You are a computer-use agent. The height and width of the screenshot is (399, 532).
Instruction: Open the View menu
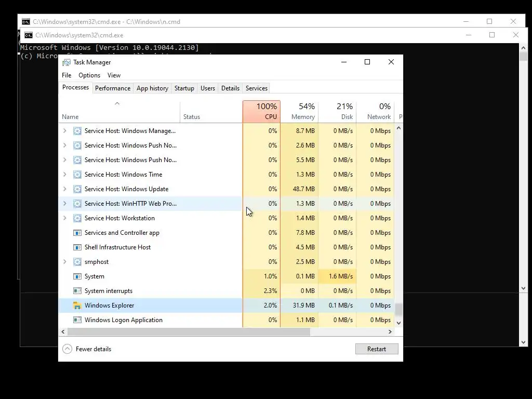[x=114, y=75]
